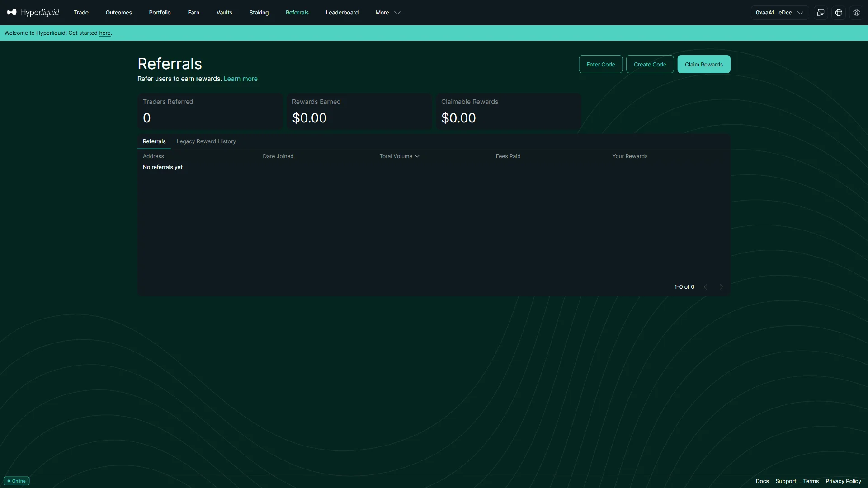
Task: Click the 'No referrals yet' text
Action: tap(163, 167)
